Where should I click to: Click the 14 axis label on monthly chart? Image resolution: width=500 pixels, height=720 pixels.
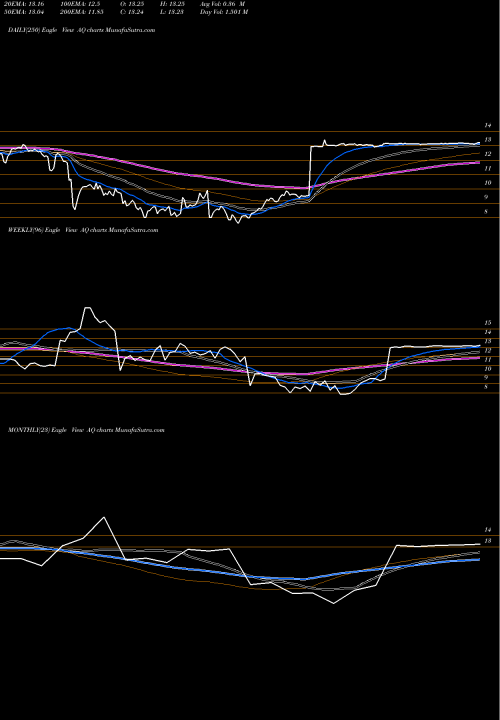pos(488,529)
